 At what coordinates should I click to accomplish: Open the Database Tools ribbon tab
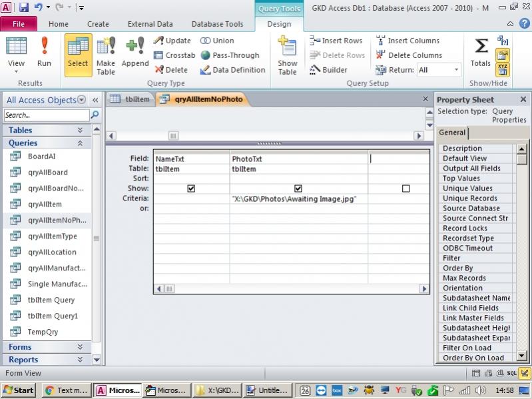[217, 24]
